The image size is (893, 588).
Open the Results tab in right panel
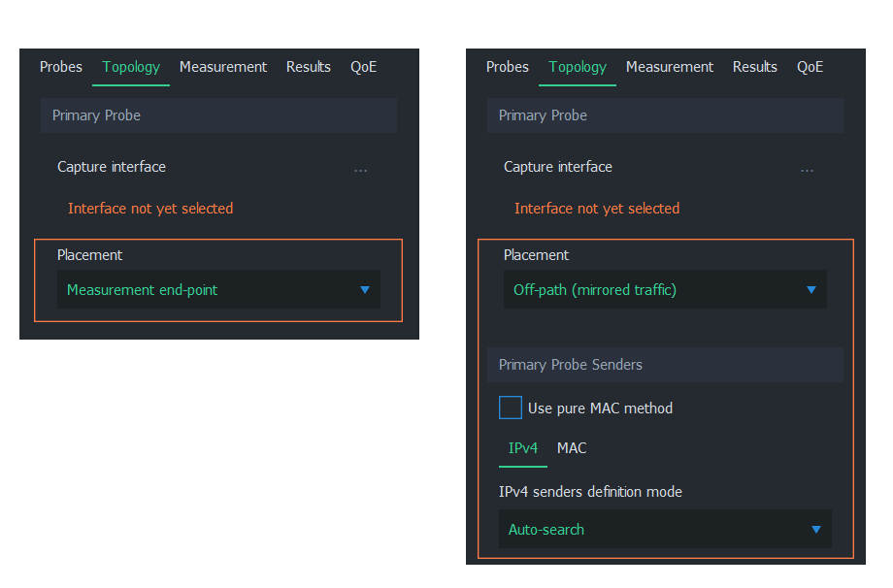(754, 67)
